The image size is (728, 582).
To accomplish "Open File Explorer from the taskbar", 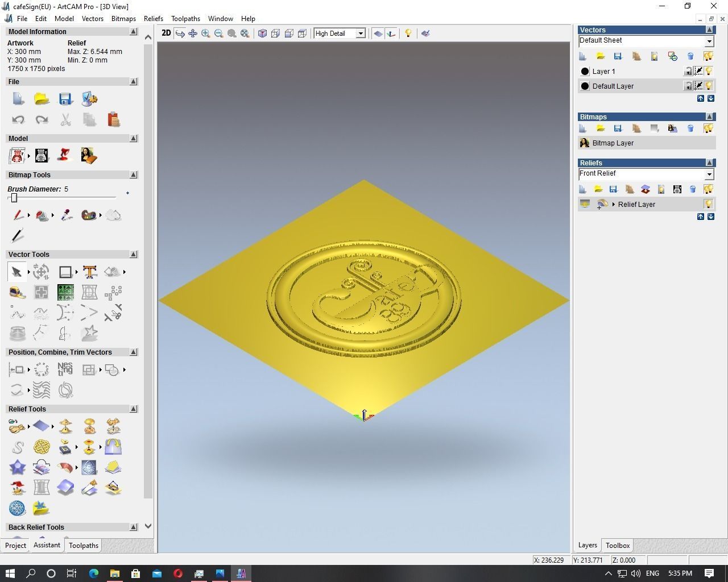I will coord(114,573).
